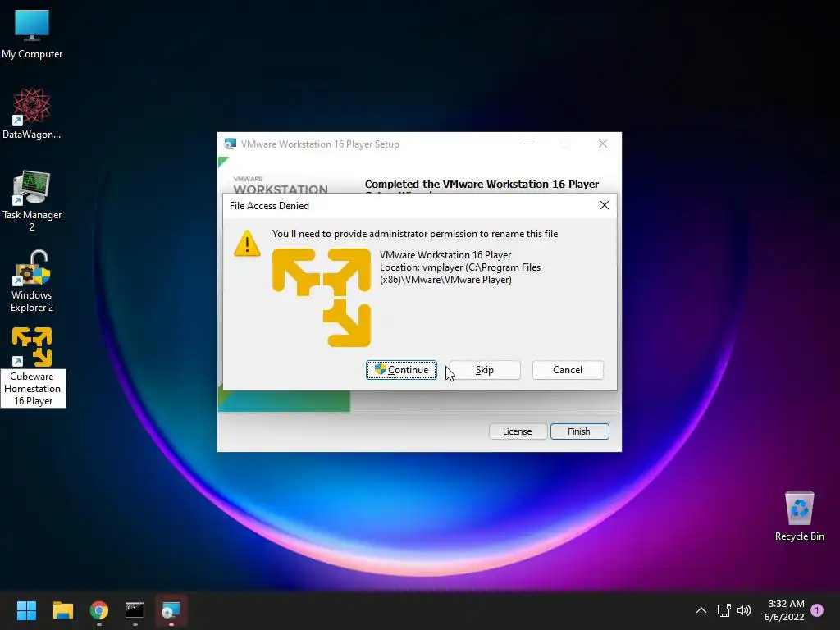Minimize the VMware Setup window

[x=528, y=144]
